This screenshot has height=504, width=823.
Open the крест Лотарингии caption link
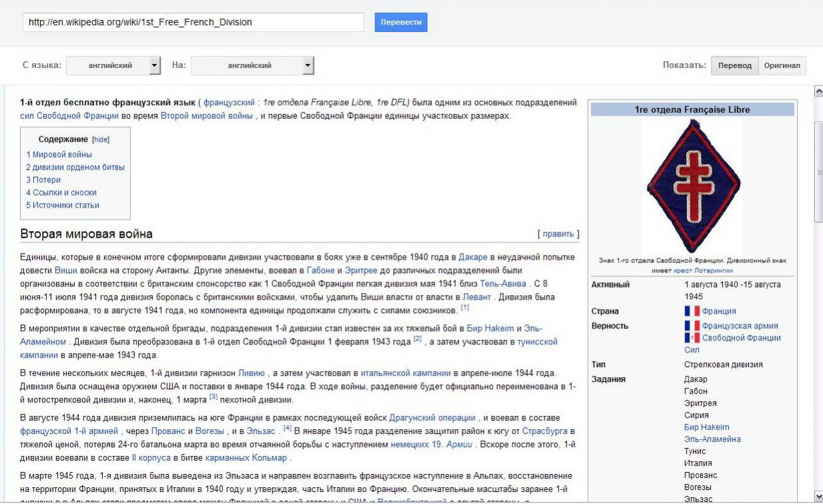coord(703,270)
